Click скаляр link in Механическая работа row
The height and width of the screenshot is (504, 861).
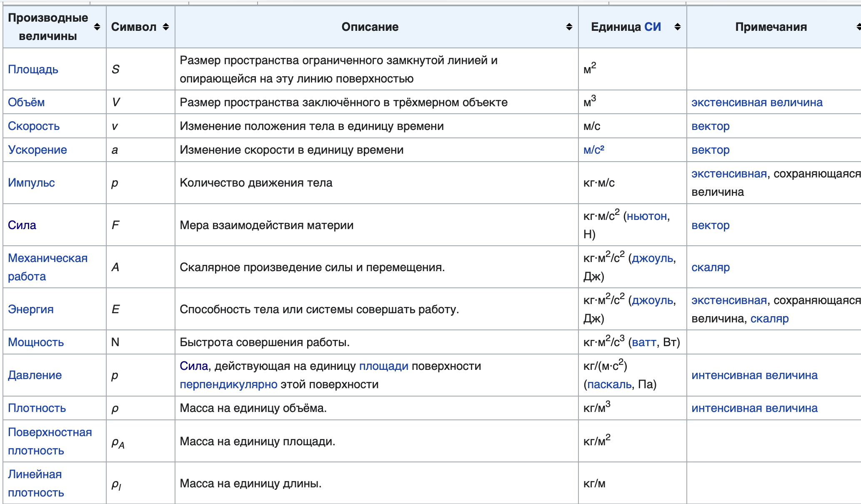tap(711, 267)
